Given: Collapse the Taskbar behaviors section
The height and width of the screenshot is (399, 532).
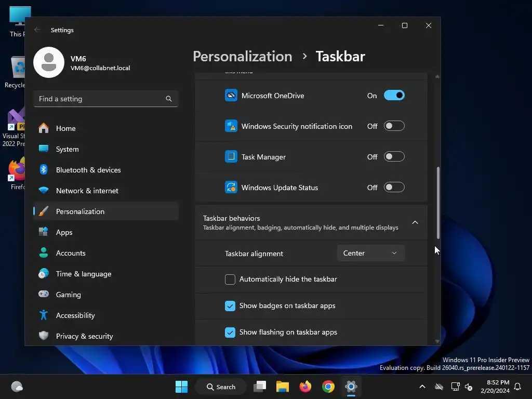Looking at the screenshot, I should [415, 222].
